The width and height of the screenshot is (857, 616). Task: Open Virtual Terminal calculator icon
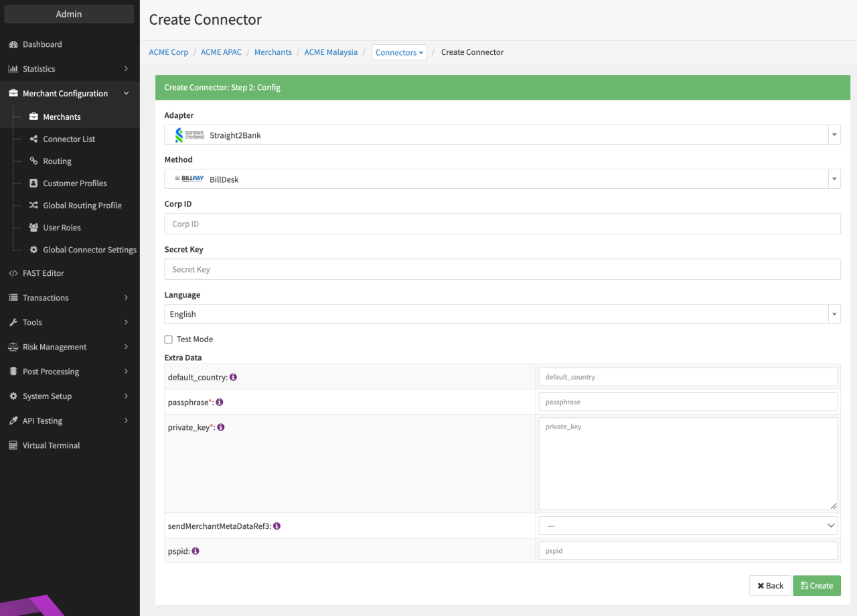point(13,445)
